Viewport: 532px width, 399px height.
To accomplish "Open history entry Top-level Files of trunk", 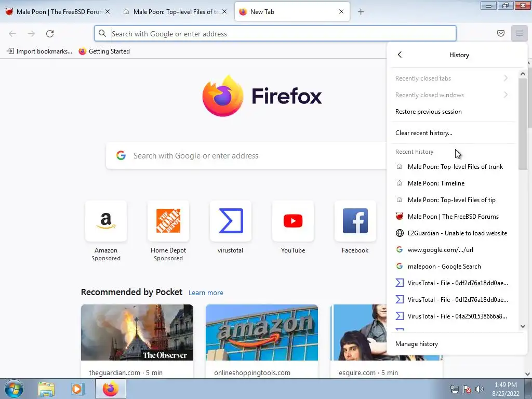I will 453,167.
